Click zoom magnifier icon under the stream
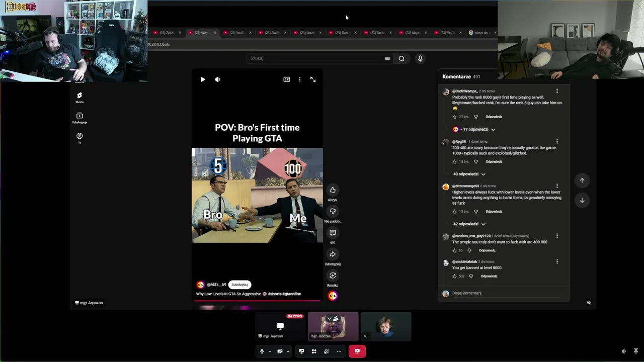The width and height of the screenshot is (644, 362). 589,303
